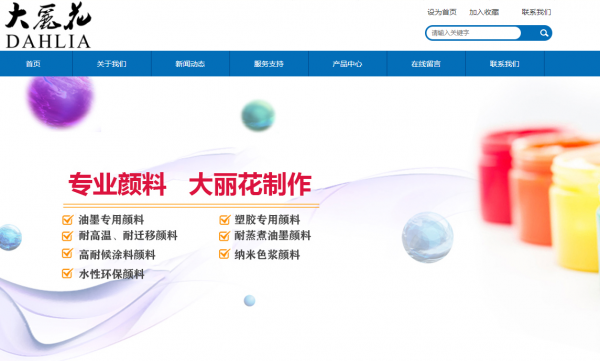The height and width of the screenshot is (361, 600).
Task: Click the top 联系我们 link
Action: point(536,12)
